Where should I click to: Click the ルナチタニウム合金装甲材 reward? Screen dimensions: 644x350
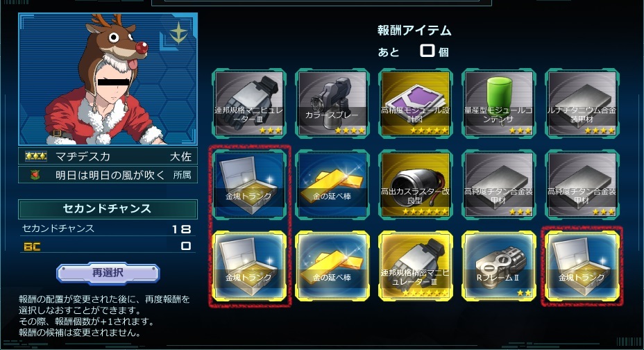pyautogui.click(x=582, y=103)
